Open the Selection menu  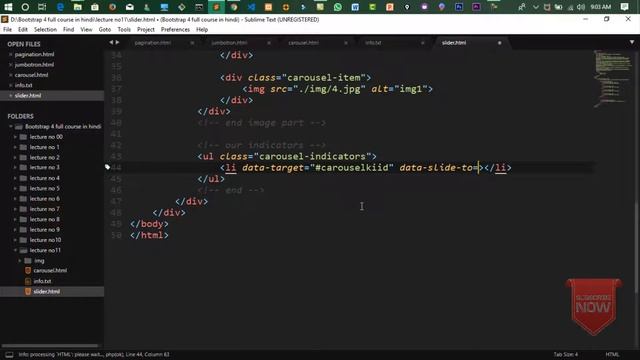coord(45,29)
